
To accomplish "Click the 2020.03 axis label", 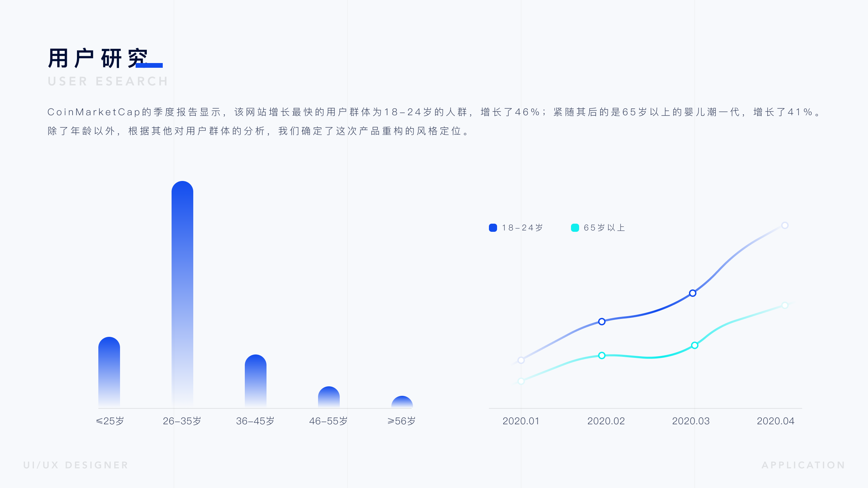I will click(691, 421).
